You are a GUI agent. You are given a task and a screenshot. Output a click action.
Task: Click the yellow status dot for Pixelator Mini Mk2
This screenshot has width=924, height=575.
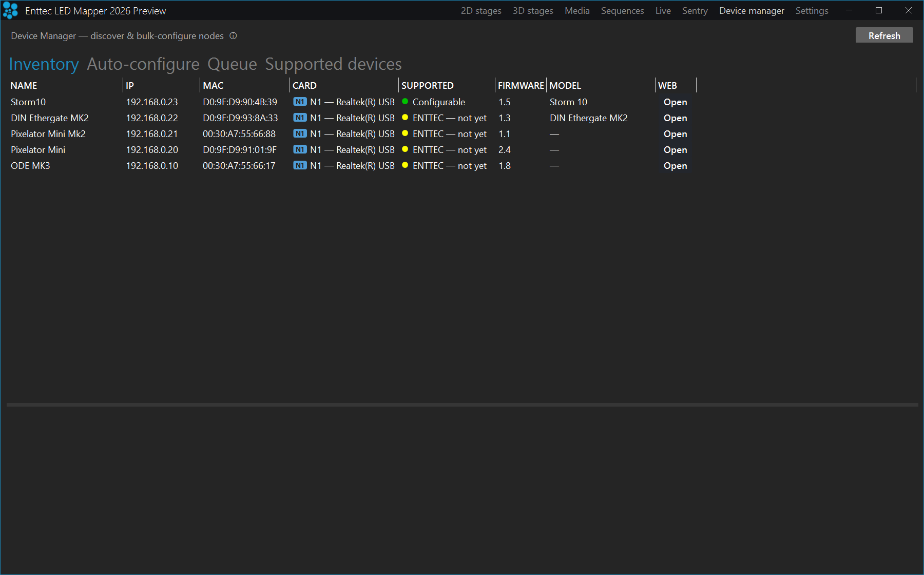click(405, 133)
